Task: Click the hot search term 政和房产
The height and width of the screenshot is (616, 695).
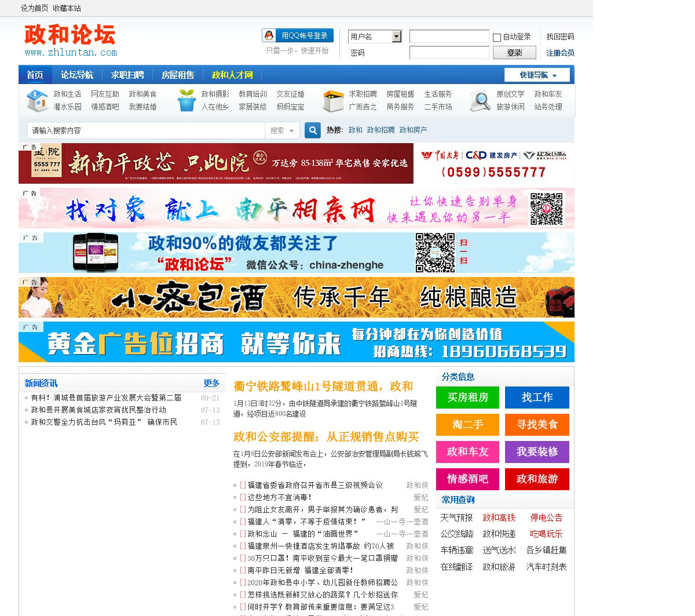Action: click(413, 130)
